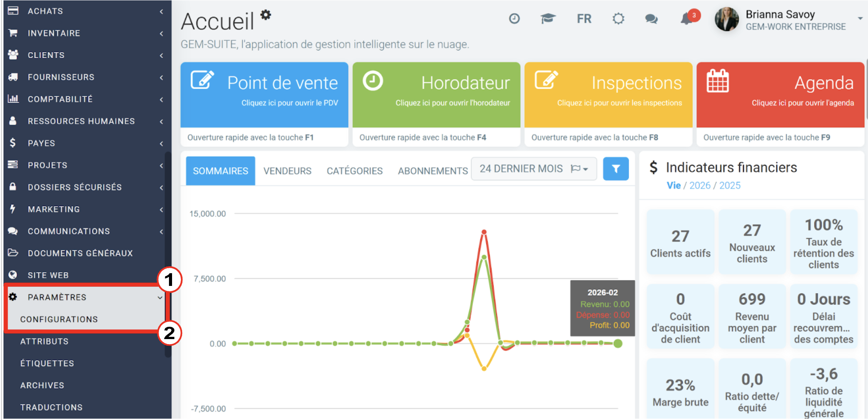Click the Projets stacked list icon
Viewport: 868px width, 420px height.
[13, 165]
